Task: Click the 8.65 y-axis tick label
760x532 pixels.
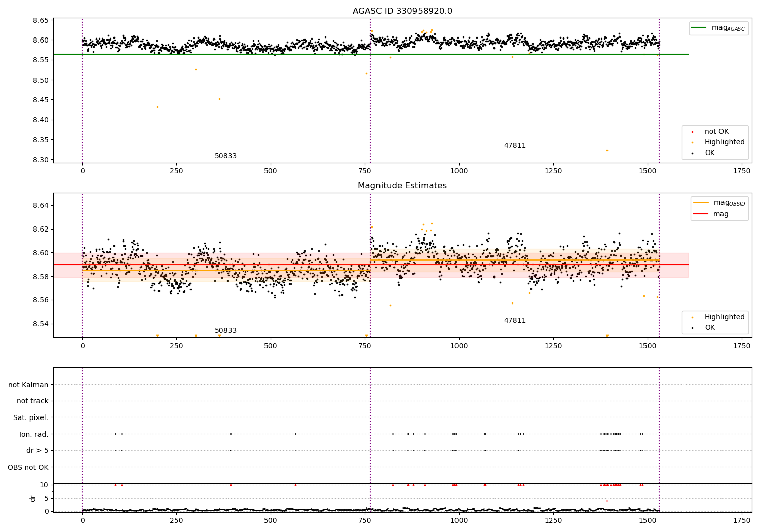Action: 41,21
